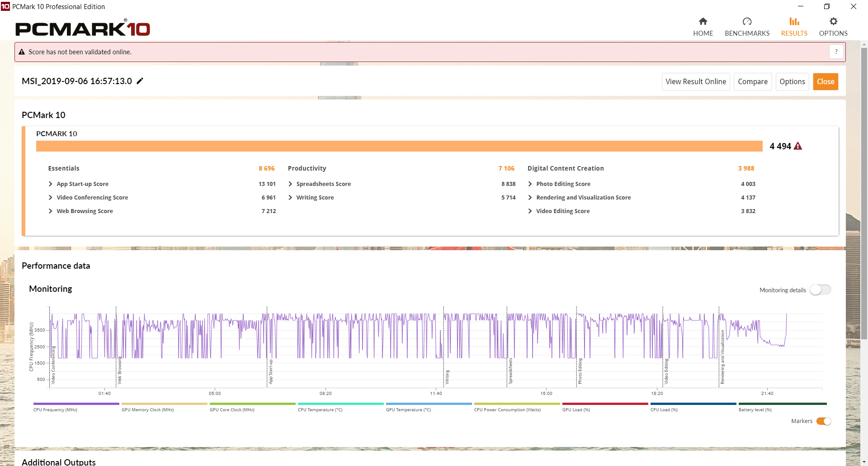Image resolution: width=868 pixels, height=466 pixels.
Task: Expand App Start-up Score details
Action: 50,184
